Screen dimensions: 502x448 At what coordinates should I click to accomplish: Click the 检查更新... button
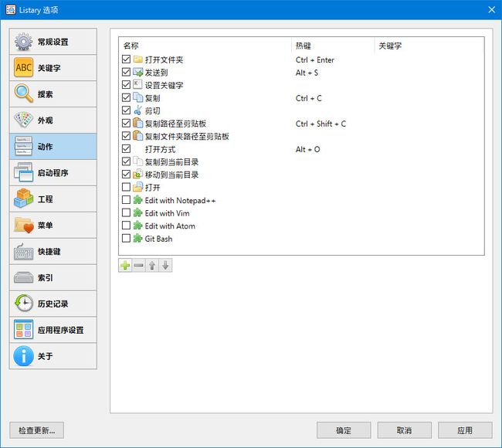pyautogui.click(x=37, y=430)
